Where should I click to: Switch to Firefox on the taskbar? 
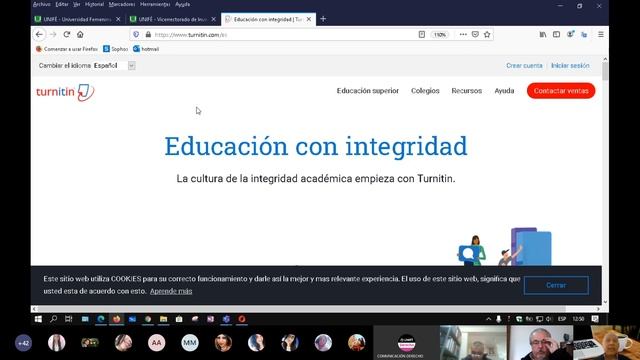116,319
